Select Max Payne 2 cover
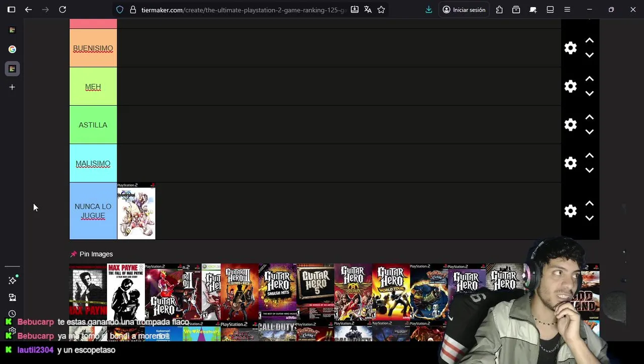The image size is (644, 364). pyautogui.click(x=126, y=292)
